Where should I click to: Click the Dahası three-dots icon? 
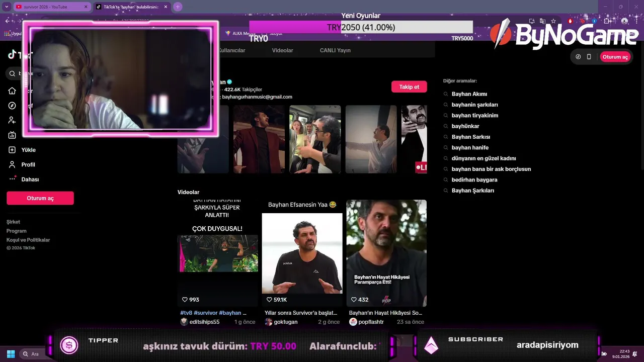12,179
